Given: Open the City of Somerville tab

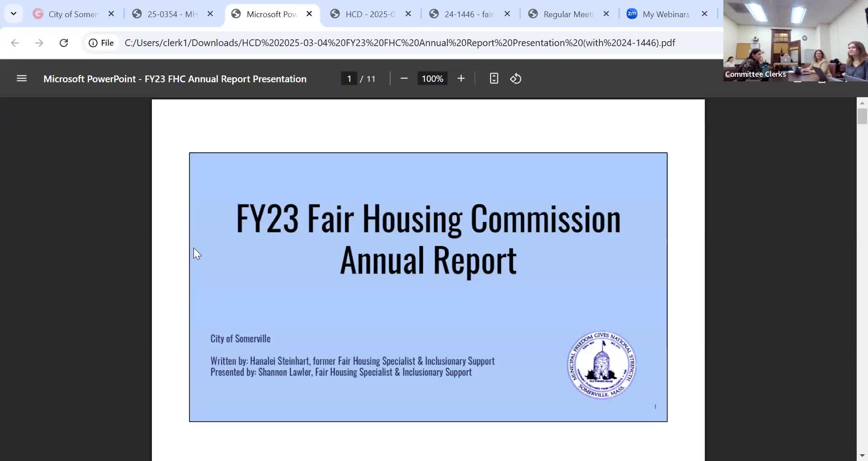Looking at the screenshot, I should [x=72, y=14].
